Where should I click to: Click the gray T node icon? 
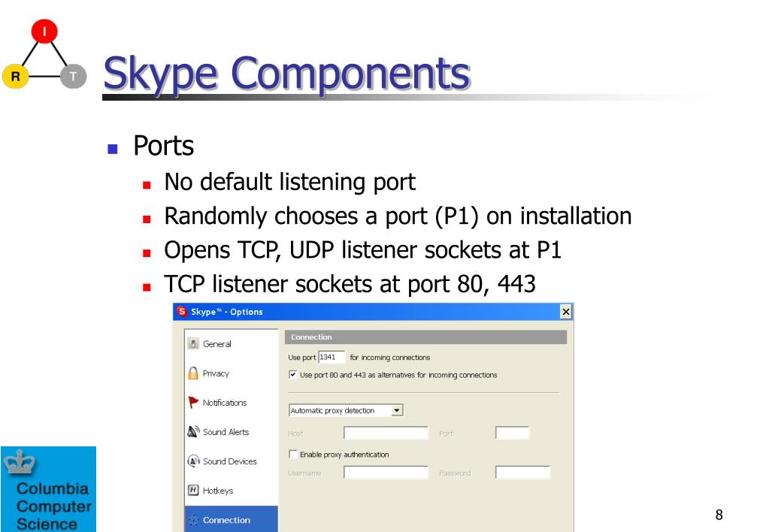pos(74,77)
